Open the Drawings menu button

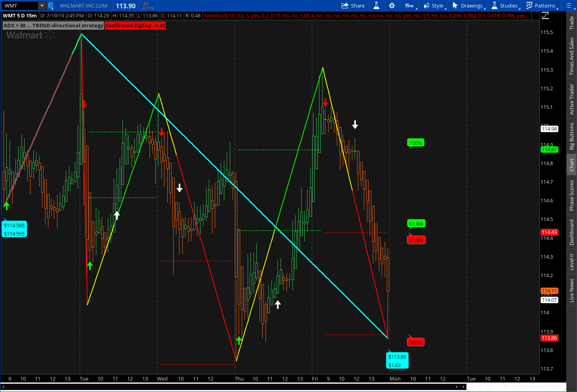468,6
